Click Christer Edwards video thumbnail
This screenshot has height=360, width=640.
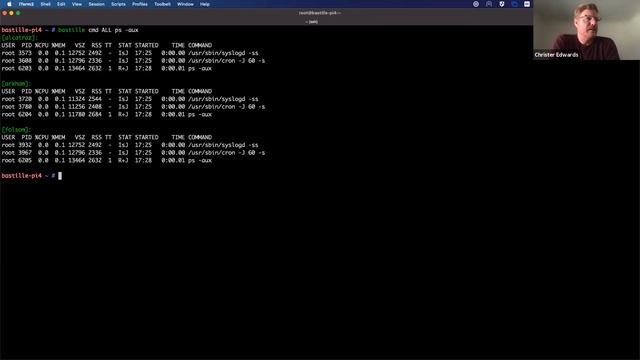tap(587, 30)
